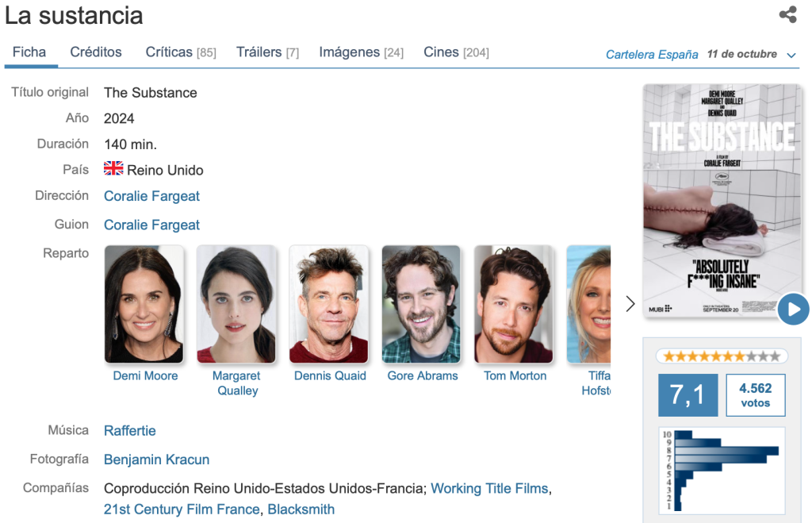Click the share icon
The width and height of the screenshot is (812, 523).
[787, 14]
